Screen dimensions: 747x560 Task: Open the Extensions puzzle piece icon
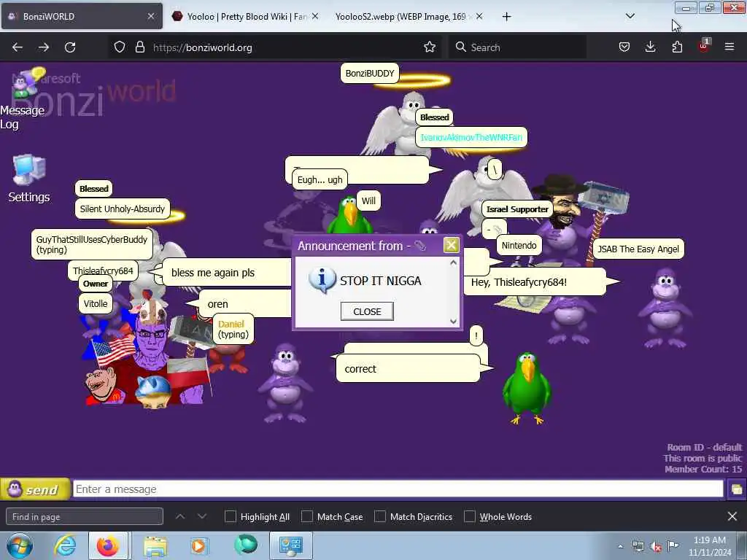[x=676, y=47]
